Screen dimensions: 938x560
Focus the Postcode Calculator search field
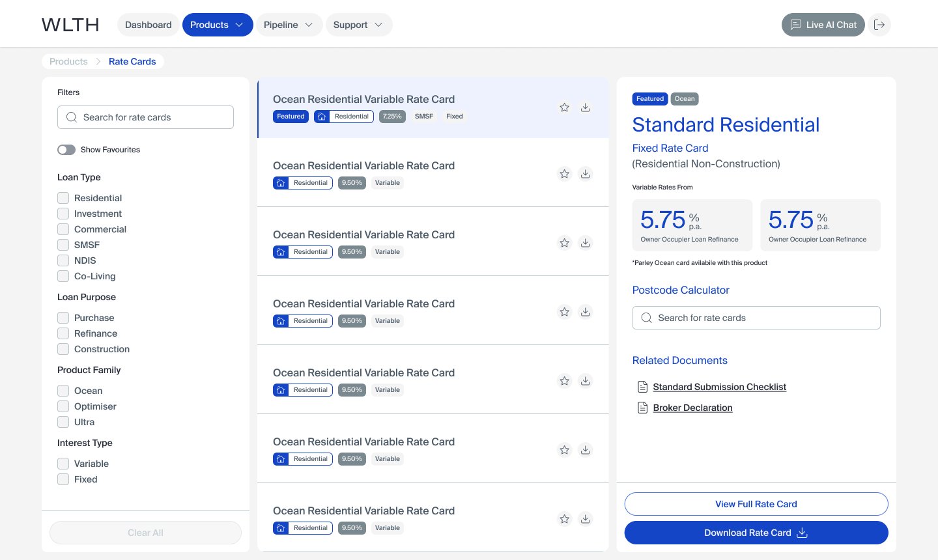756,318
